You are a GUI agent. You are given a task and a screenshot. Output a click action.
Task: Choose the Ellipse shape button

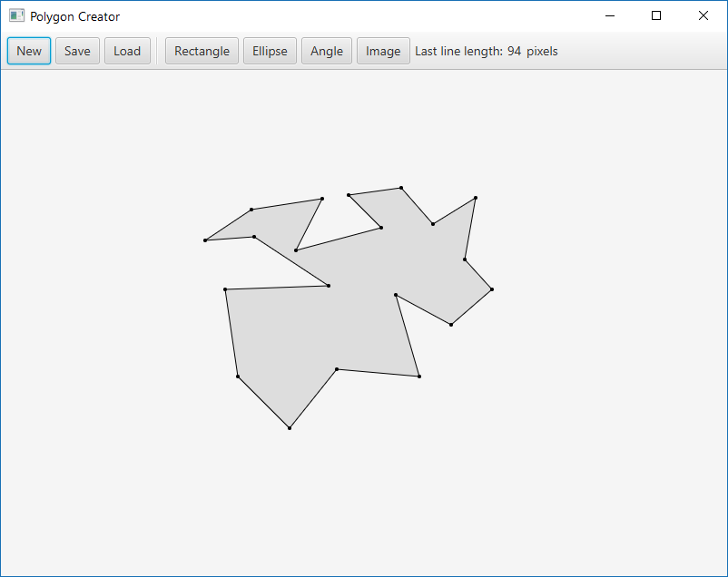[x=270, y=51]
